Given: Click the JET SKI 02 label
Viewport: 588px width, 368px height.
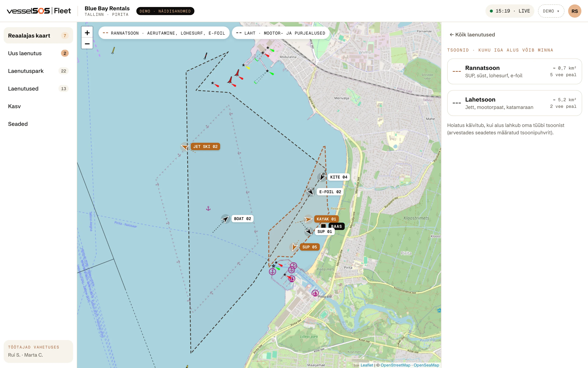Looking at the screenshot, I should click(205, 146).
